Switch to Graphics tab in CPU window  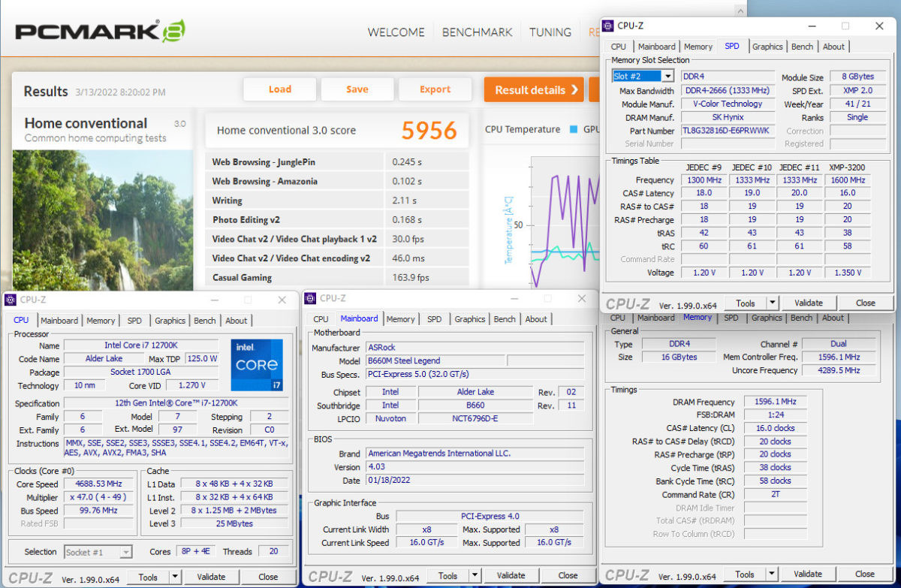(x=170, y=321)
